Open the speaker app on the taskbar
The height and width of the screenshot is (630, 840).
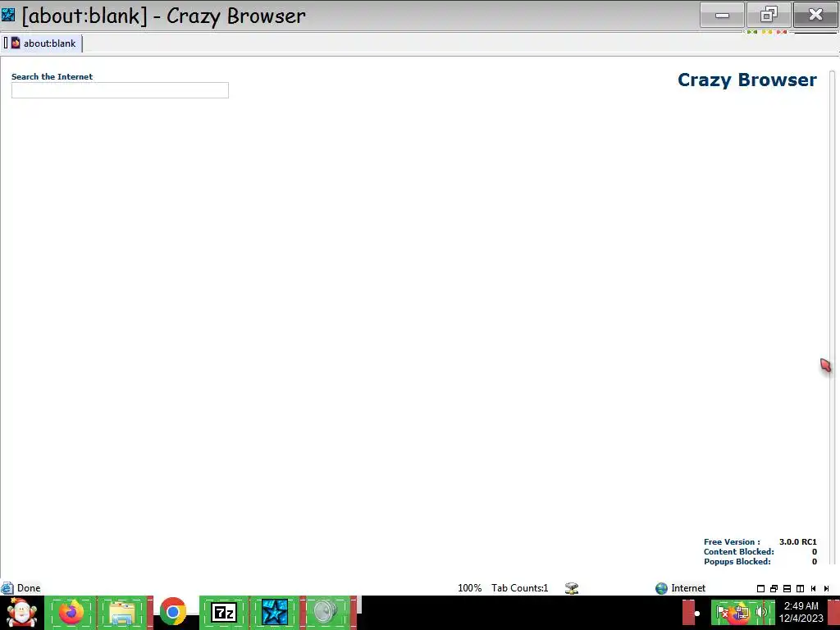(325, 612)
